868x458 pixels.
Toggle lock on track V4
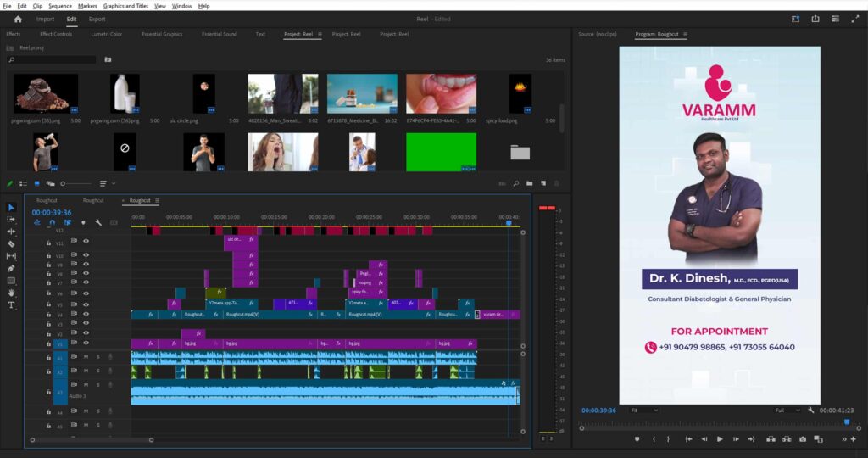click(x=48, y=314)
